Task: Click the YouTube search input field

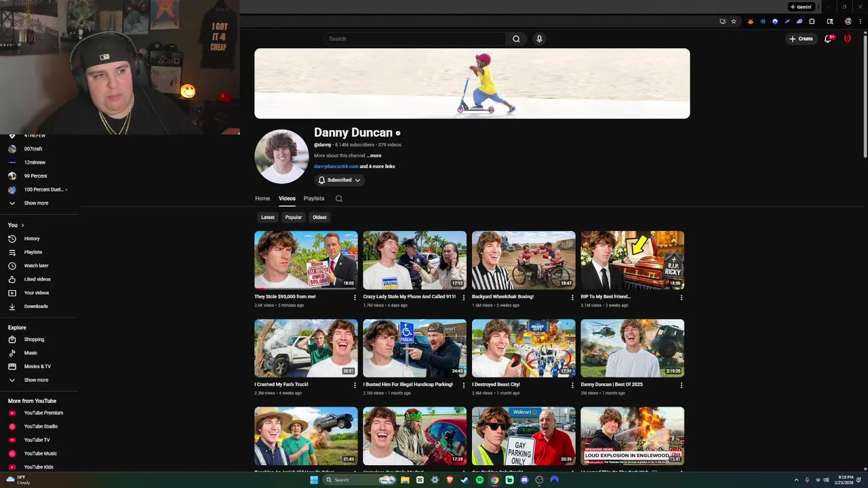Action: (414, 39)
